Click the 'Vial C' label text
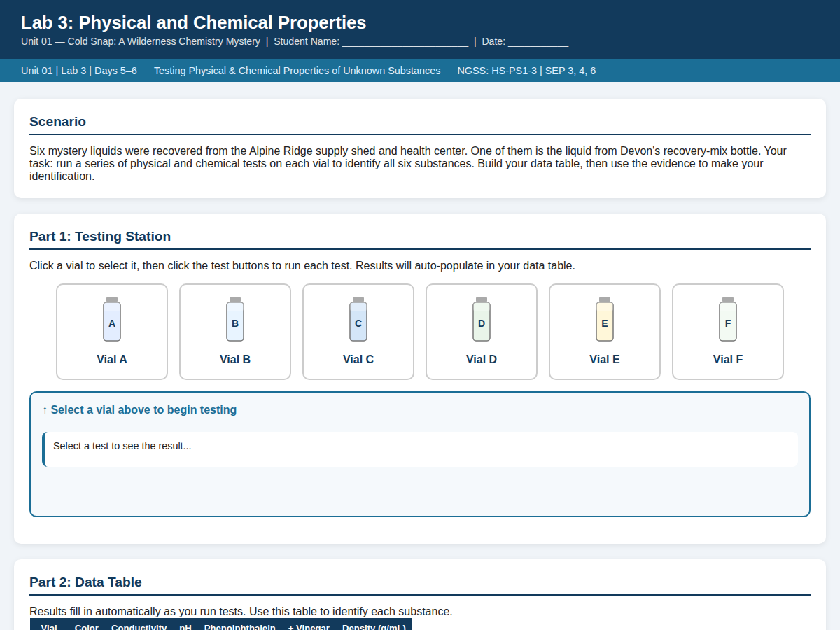 click(358, 359)
